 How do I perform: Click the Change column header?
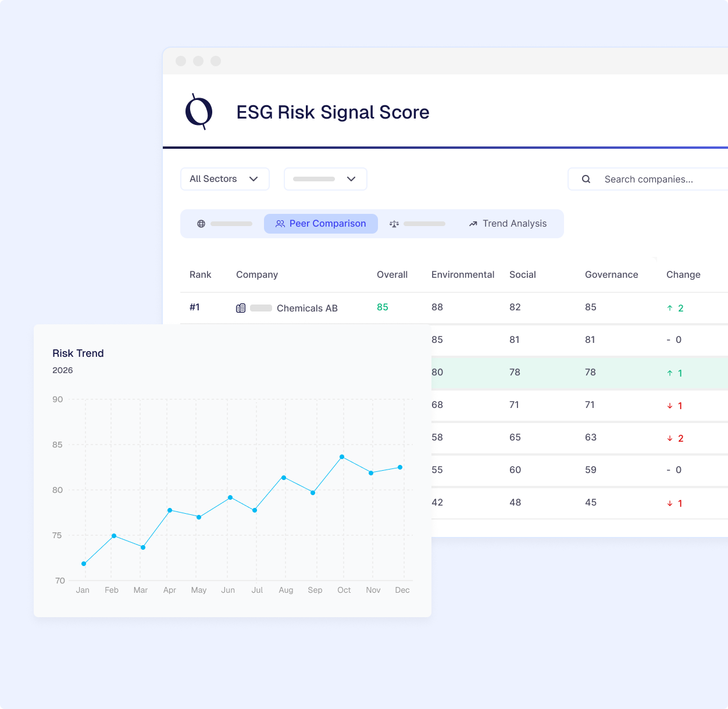tap(683, 274)
